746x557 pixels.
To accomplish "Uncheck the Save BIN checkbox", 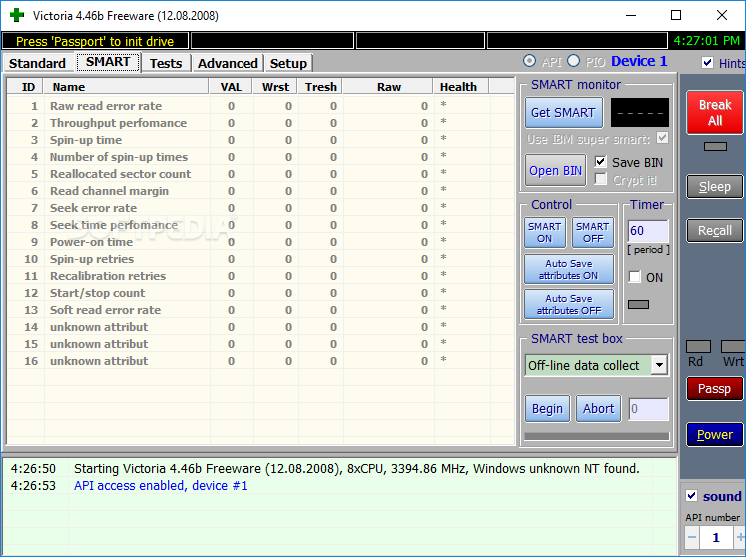I will (600, 162).
